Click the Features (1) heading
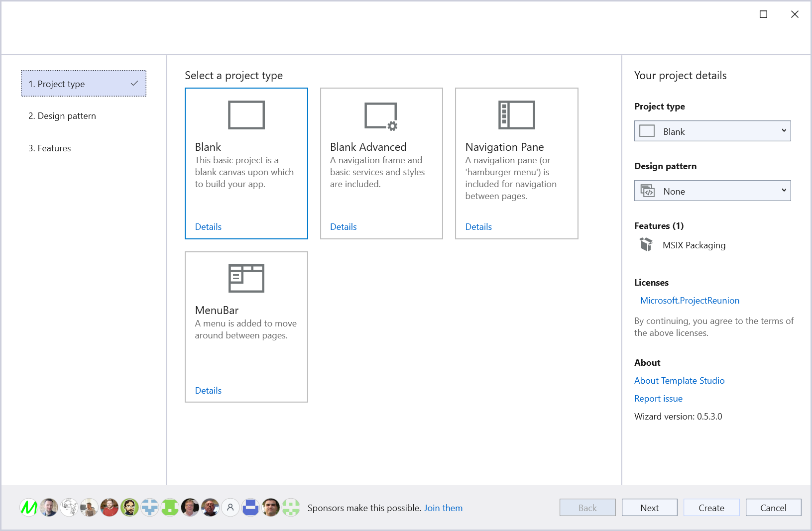 pyautogui.click(x=659, y=226)
